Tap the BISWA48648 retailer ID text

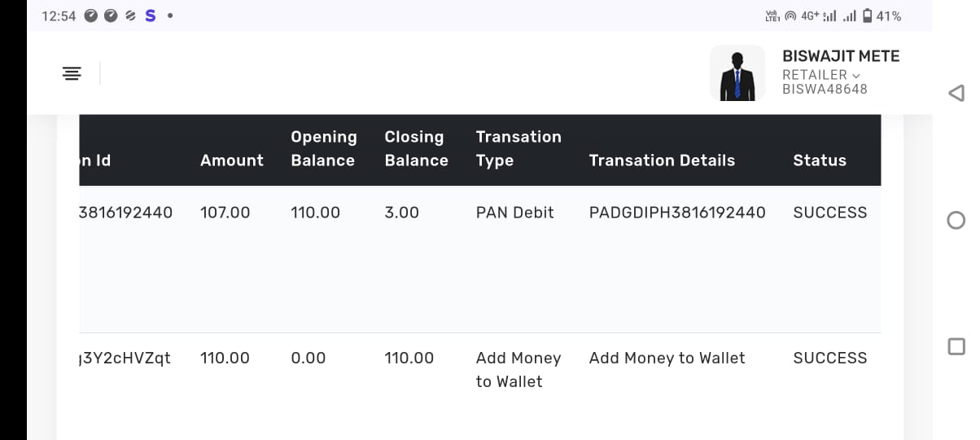825,90
